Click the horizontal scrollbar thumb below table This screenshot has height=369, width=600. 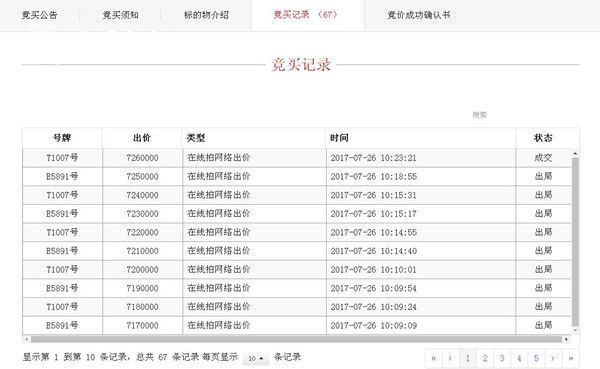click(296, 339)
